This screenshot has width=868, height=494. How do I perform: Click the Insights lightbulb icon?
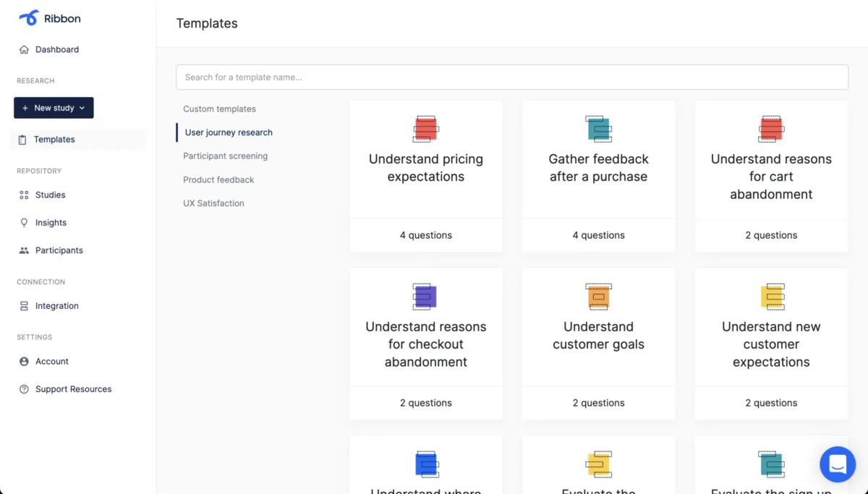[24, 223]
